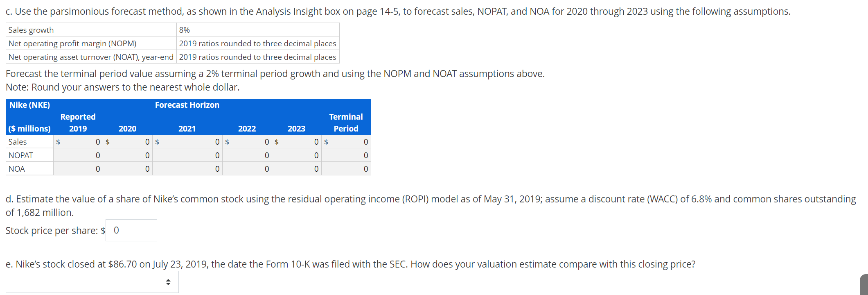Click the Sales 2021 forecast cell
Image resolution: width=868 pixels, height=295 pixels.
pos(187,141)
